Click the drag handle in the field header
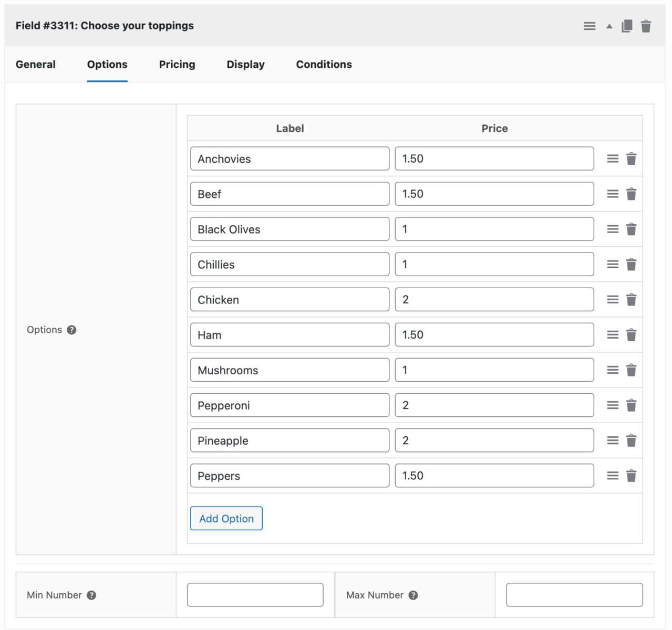672x630 pixels. (x=589, y=25)
